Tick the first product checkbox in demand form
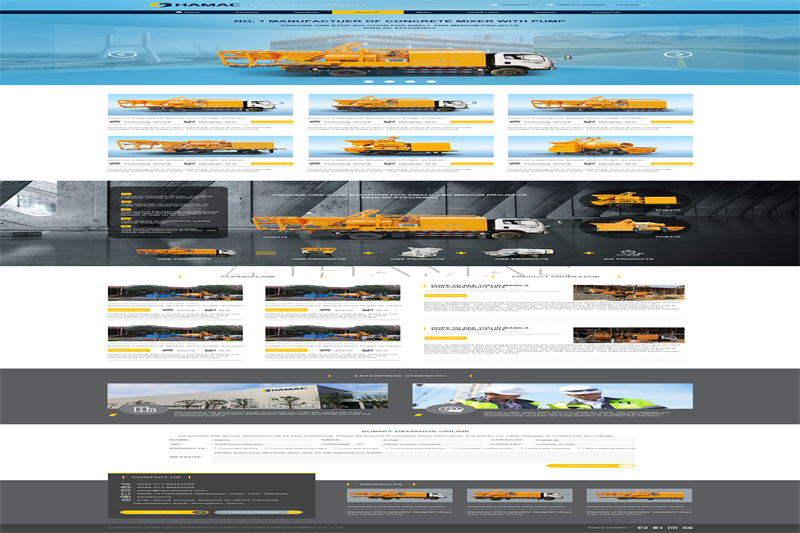This screenshot has width=800, height=533. coord(213,447)
